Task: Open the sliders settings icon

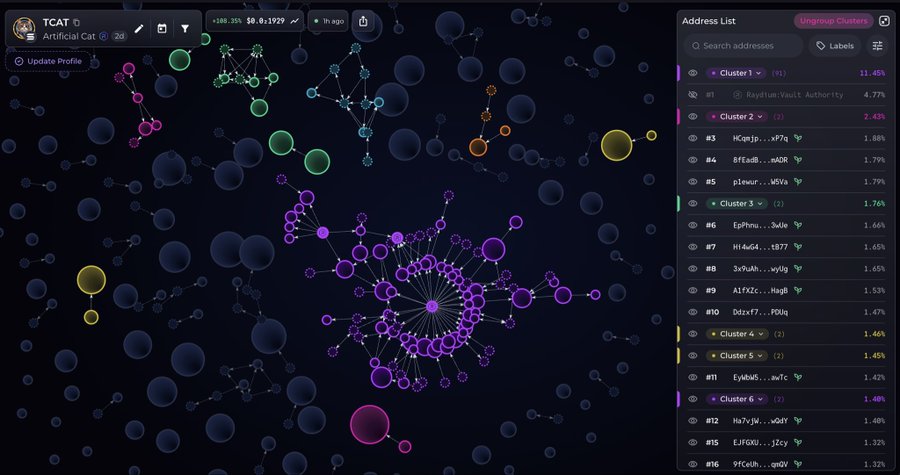Action: [877, 46]
